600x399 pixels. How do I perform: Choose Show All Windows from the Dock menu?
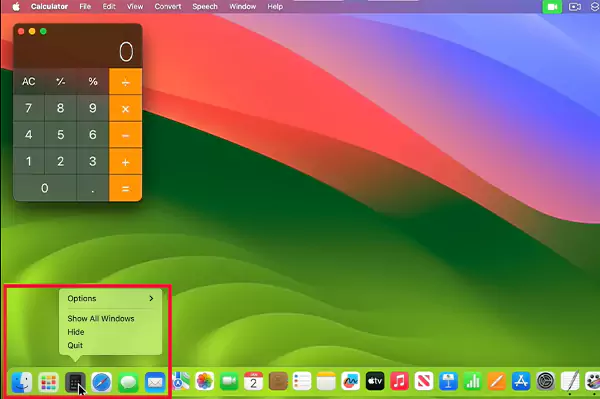101,319
